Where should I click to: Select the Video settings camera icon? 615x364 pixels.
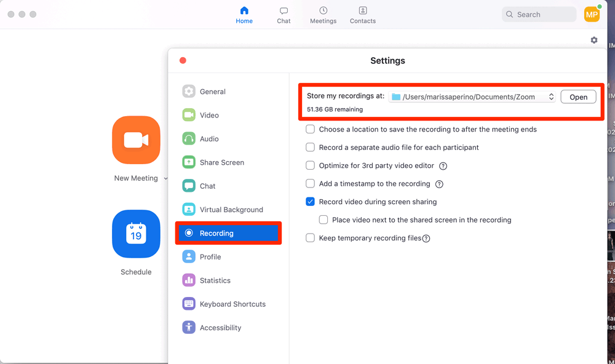[189, 115]
